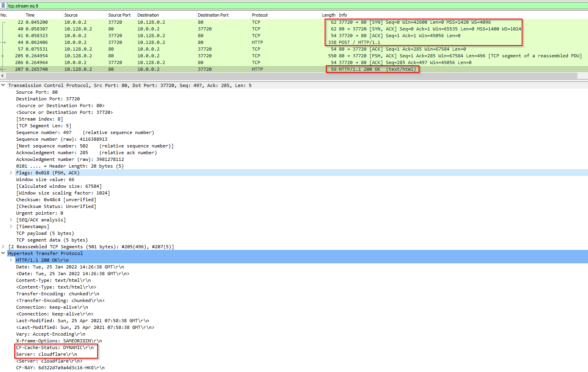Viewport: 588px width, 372px height.
Task: Expand the [Timestamps] node
Action: 11,227
